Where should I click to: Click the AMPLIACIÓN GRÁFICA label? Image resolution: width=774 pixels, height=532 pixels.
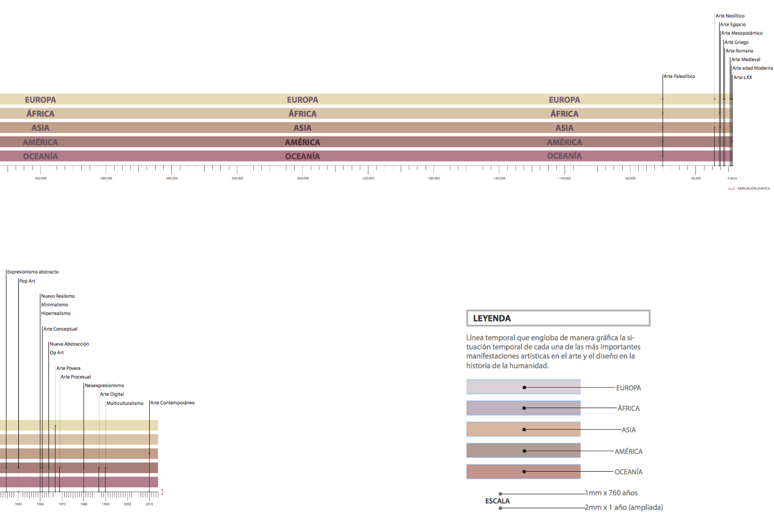click(753, 188)
